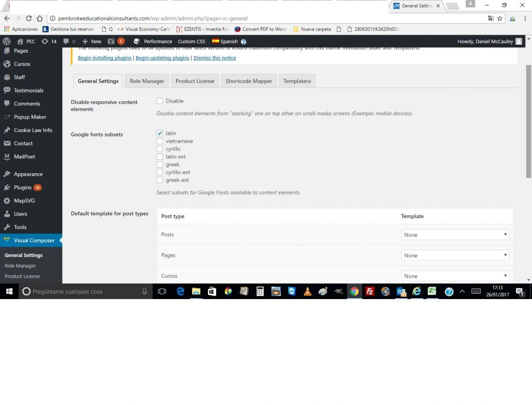532x405 pixels.
Task: Click Begin updating plugins link
Action: pyautogui.click(x=163, y=58)
